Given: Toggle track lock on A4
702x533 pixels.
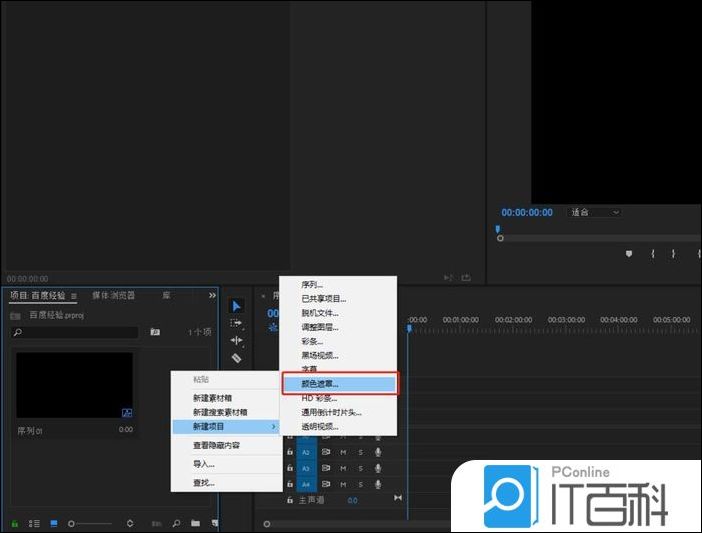Looking at the screenshot, I should click(290, 483).
